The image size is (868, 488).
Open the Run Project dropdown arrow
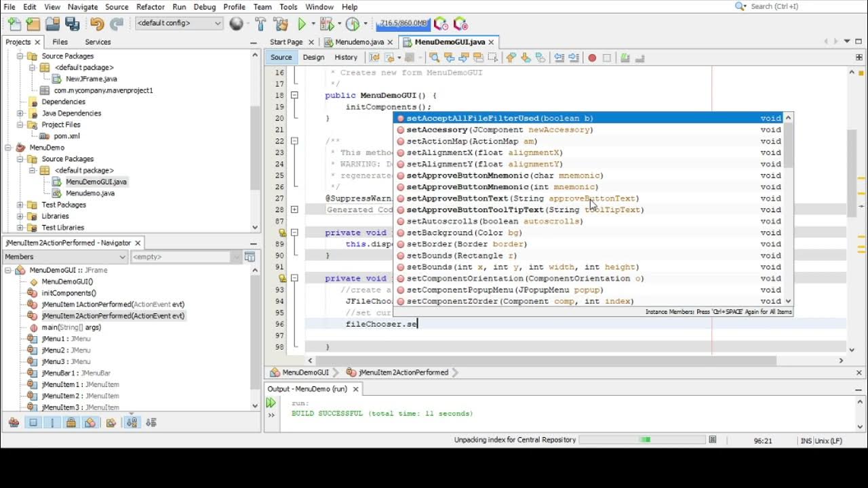click(313, 24)
